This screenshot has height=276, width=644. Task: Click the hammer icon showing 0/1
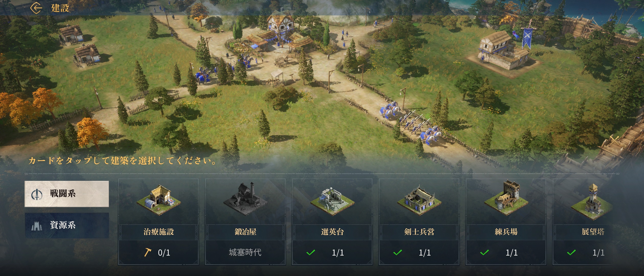[148, 252]
